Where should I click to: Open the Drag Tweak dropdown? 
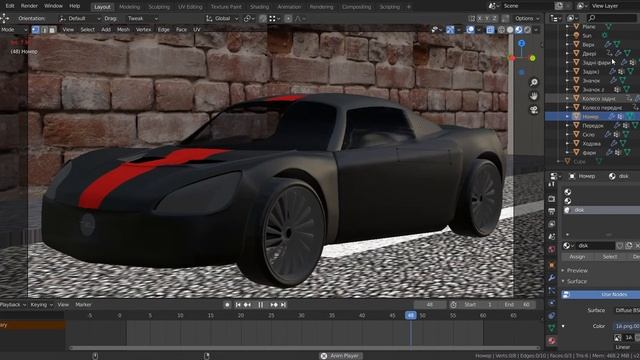click(142, 18)
